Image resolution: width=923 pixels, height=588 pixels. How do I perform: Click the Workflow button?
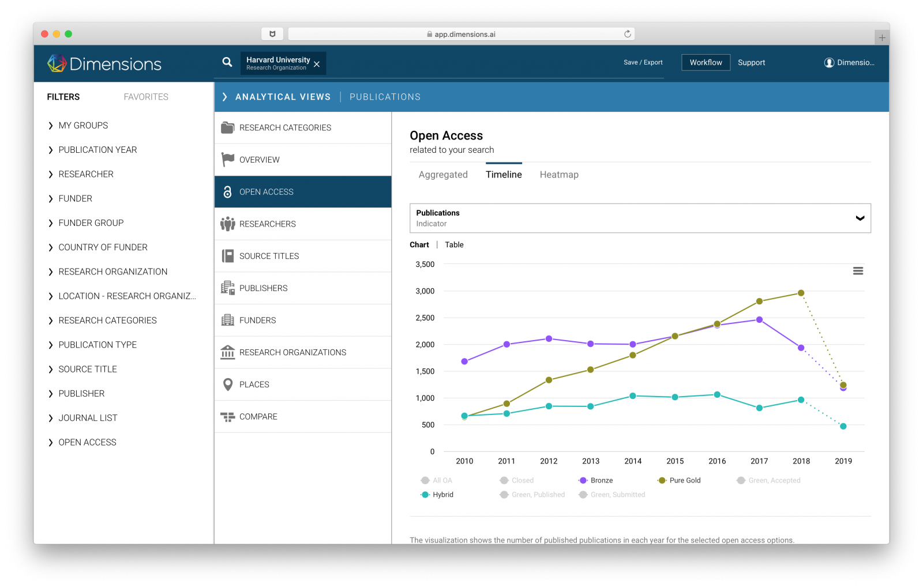click(x=706, y=62)
